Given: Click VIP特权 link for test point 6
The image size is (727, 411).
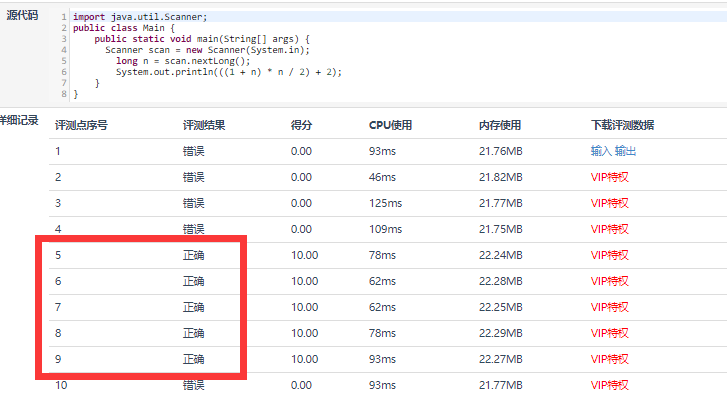Looking at the screenshot, I should coord(610,281).
